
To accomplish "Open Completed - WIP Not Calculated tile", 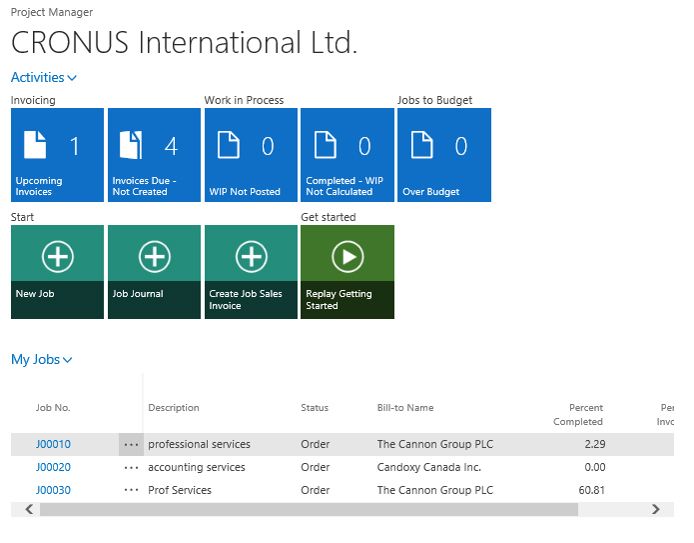I will pyautogui.click(x=347, y=155).
